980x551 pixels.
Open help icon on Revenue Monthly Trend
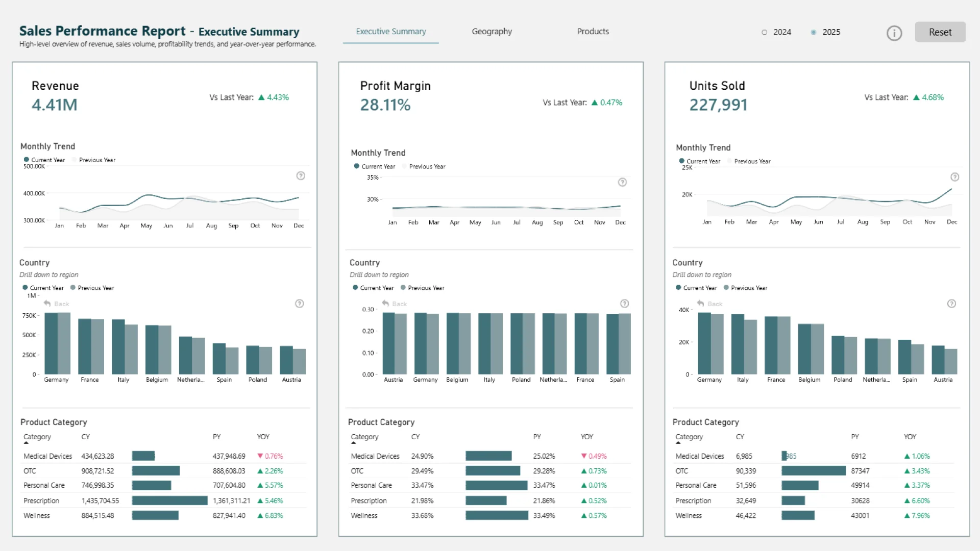[301, 176]
